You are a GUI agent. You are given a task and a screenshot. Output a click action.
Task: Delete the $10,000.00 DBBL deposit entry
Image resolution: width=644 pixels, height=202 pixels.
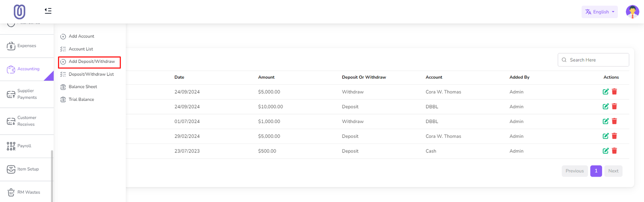(x=614, y=106)
